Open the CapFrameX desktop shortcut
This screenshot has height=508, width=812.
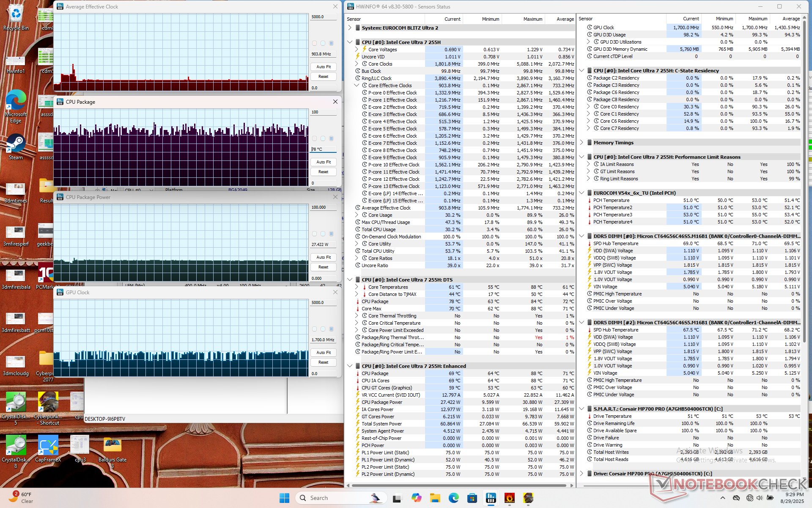[48, 448]
